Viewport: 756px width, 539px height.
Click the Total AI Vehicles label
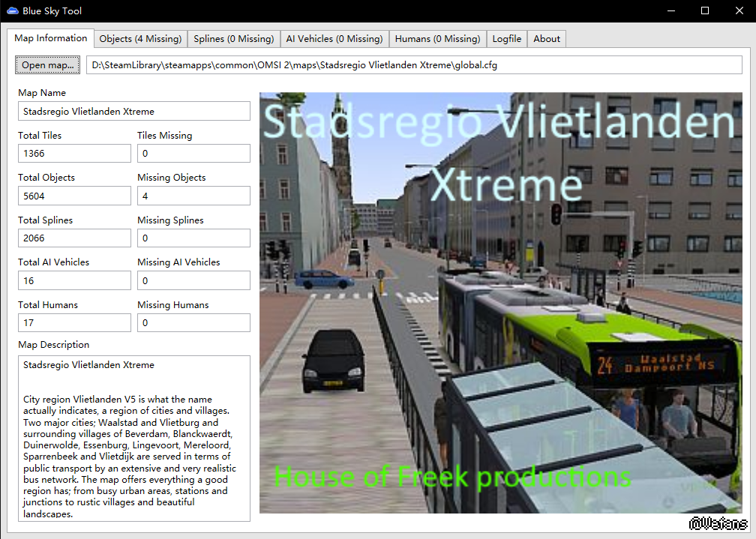pos(53,262)
